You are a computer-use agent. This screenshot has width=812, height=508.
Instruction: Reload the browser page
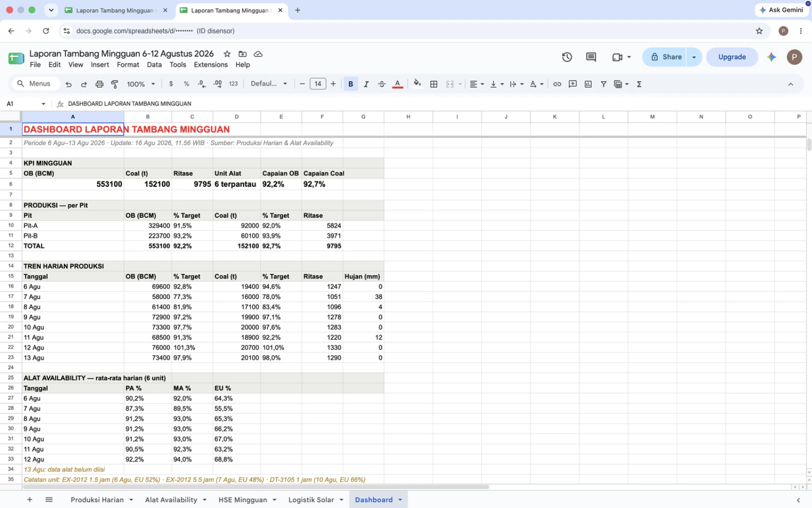tap(46, 31)
